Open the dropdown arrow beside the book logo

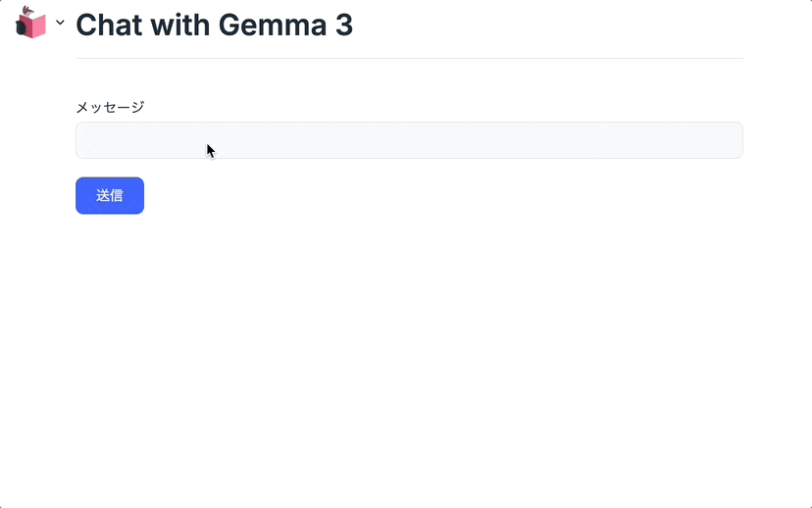point(60,23)
